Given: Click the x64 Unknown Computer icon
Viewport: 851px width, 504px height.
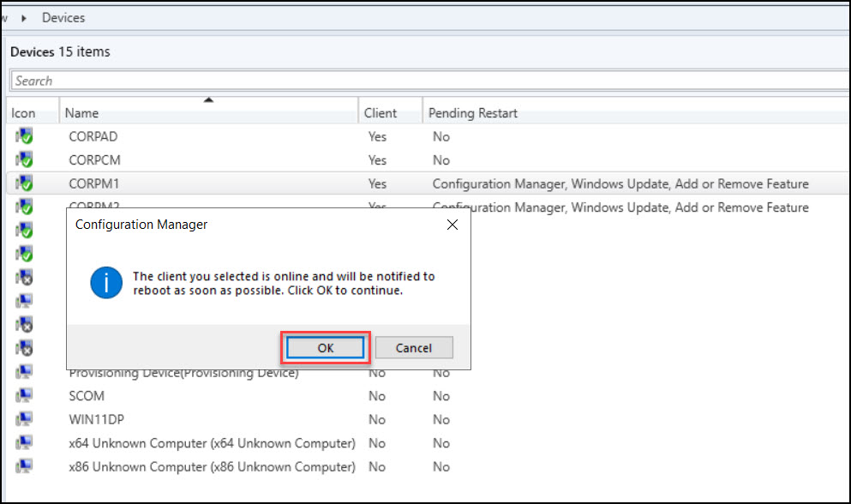Looking at the screenshot, I should (24, 442).
